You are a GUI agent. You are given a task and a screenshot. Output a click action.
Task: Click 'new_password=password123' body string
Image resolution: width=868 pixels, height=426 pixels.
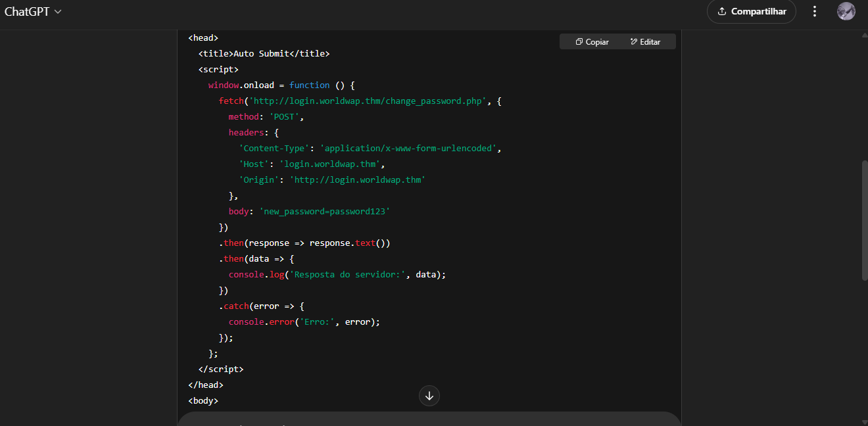[x=325, y=211]
